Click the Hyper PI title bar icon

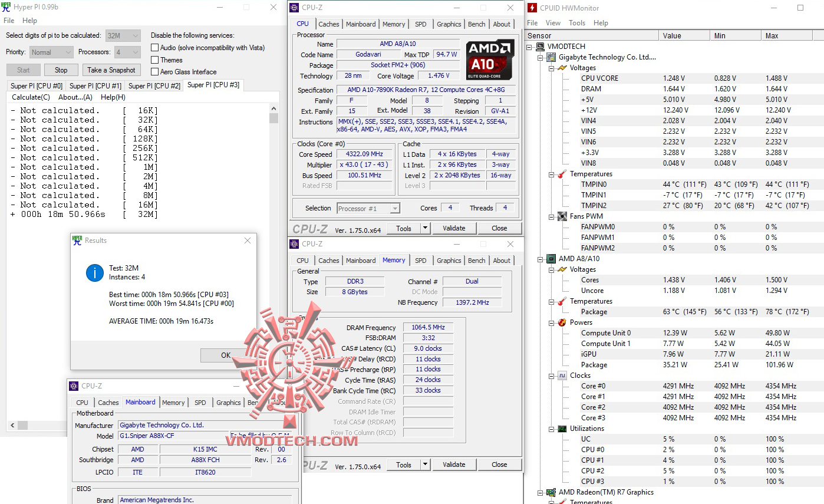click(7, 8)
